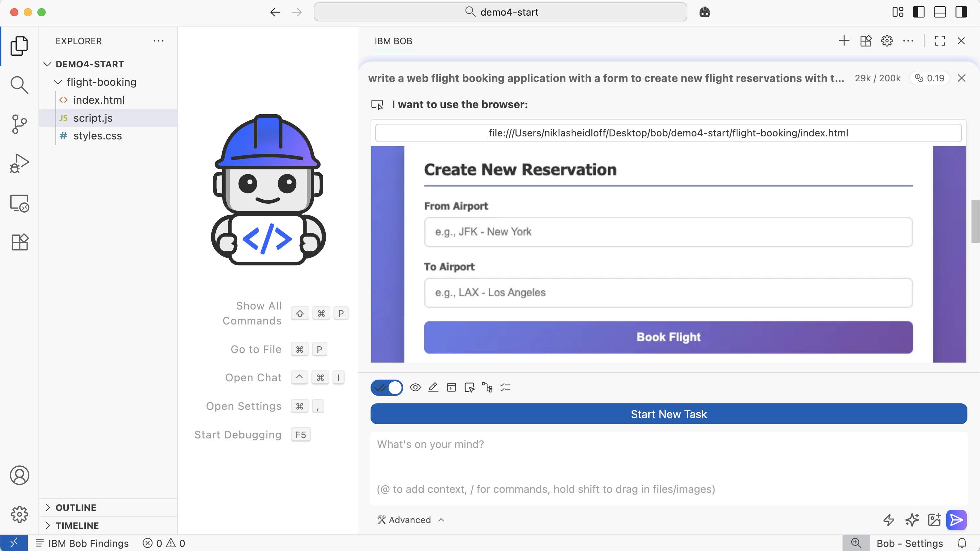The height and width of the screenshot is (551, 980).
Task: Open the Source Control view
Action: pos(19,124)
